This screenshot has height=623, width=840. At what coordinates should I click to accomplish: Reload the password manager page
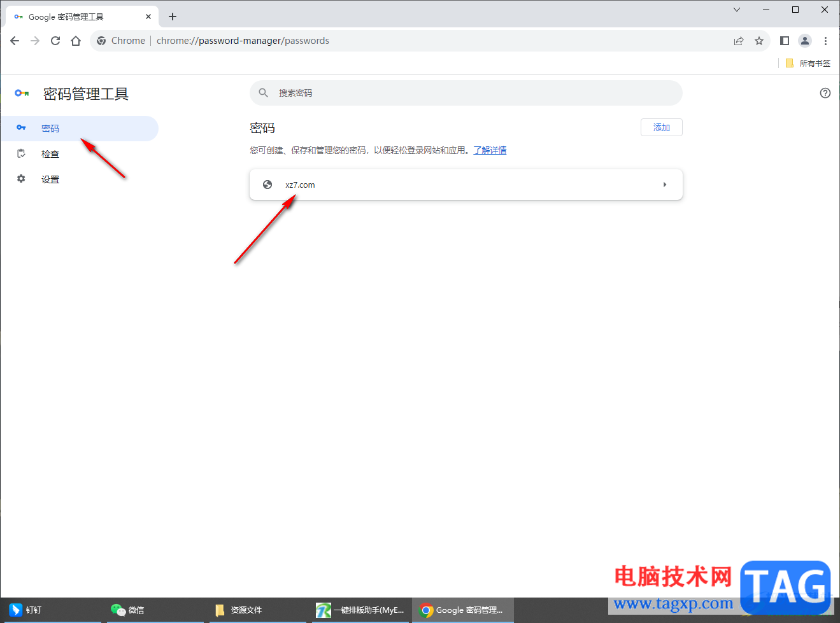(x=55, y=41)
